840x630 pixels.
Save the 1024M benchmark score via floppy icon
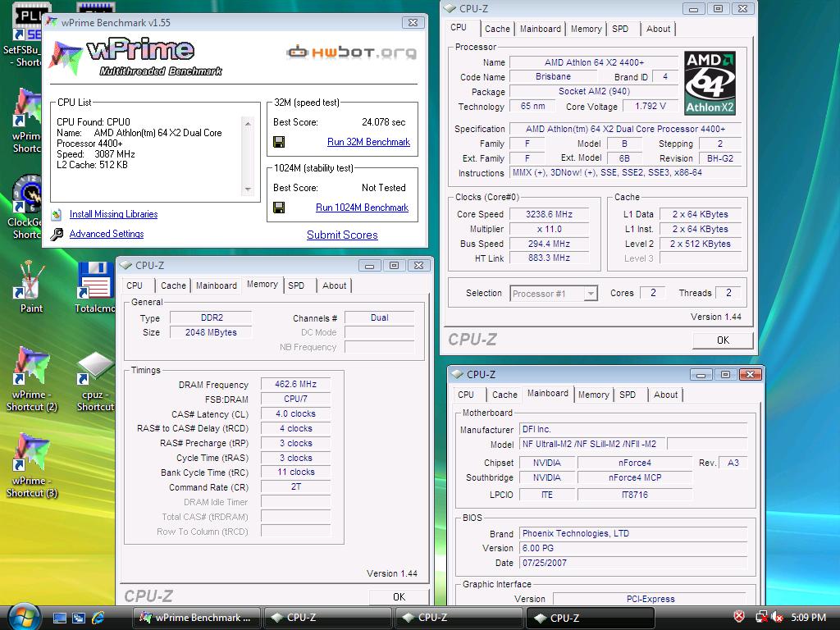pos(279,208)
